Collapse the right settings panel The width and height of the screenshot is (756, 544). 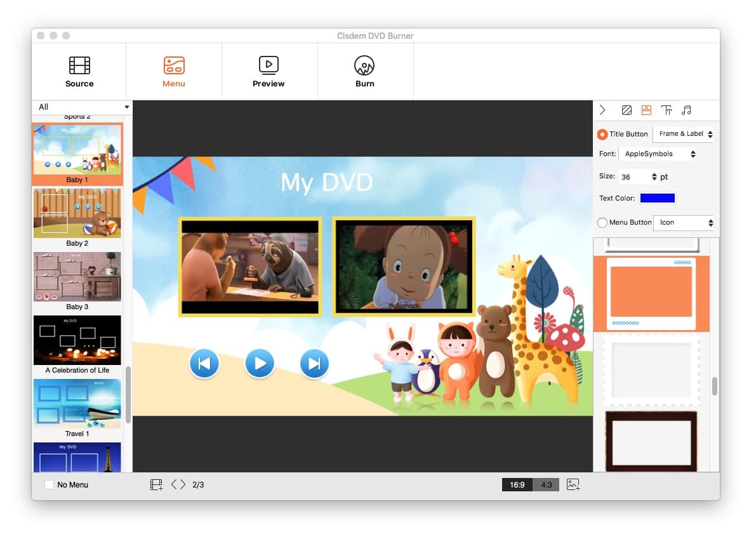[x=602, y=110]
